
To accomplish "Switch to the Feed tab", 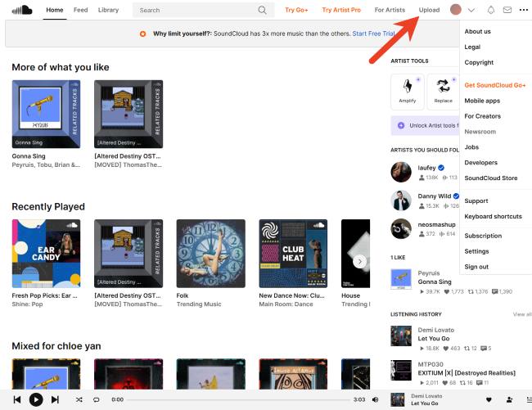I will pyautogui.click(x=81, y=10).
